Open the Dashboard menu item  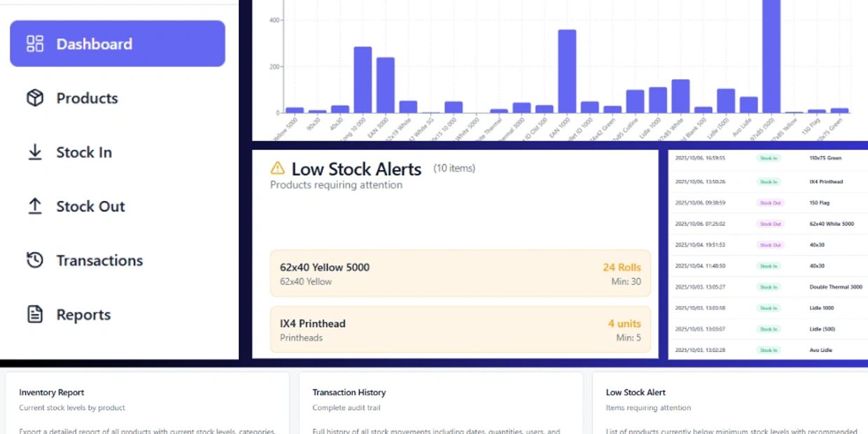coord(117,43)
